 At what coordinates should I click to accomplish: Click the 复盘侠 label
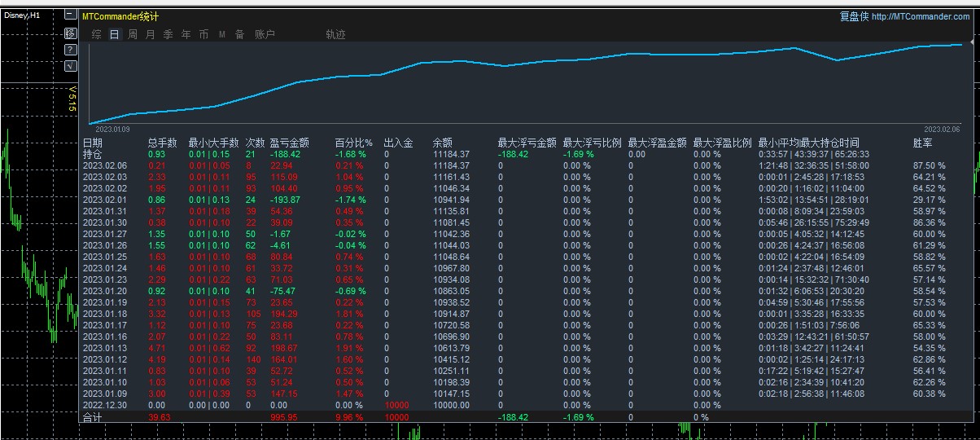[853, 16]
